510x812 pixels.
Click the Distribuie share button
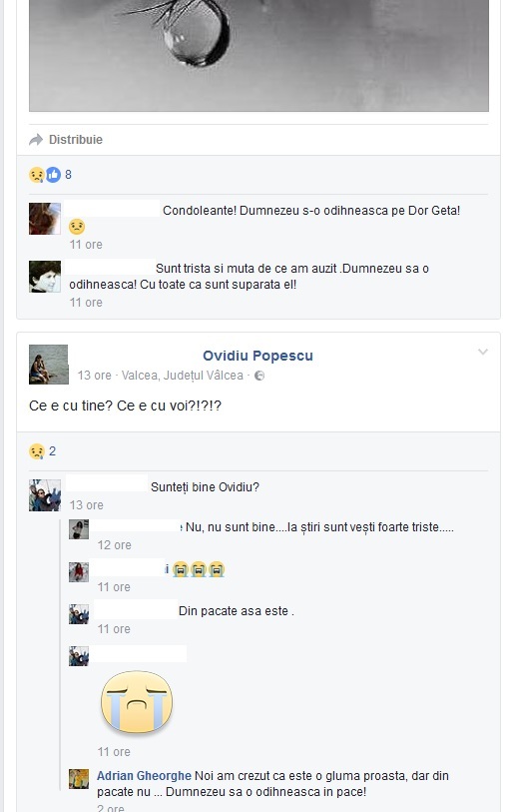[x=66, y=139]
